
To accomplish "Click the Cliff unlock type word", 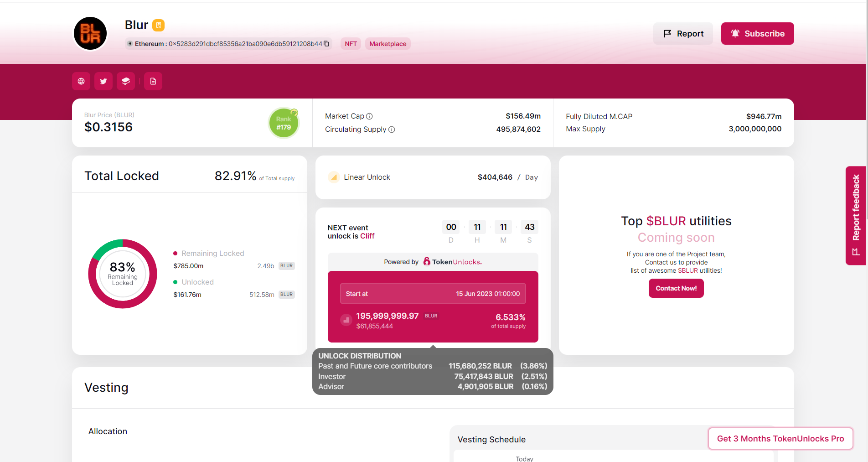I will pyautogui.click(x=367, y=236).
